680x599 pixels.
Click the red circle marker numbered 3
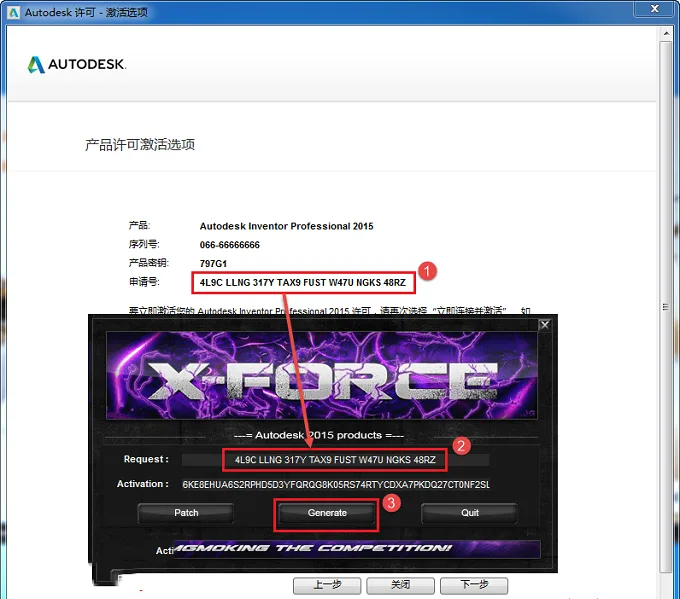[x=391, y=503]
